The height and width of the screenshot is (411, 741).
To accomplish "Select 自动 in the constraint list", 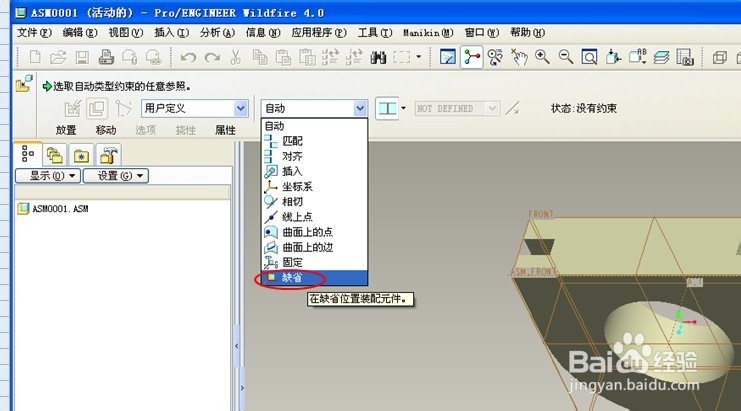I will pos(314,126).
